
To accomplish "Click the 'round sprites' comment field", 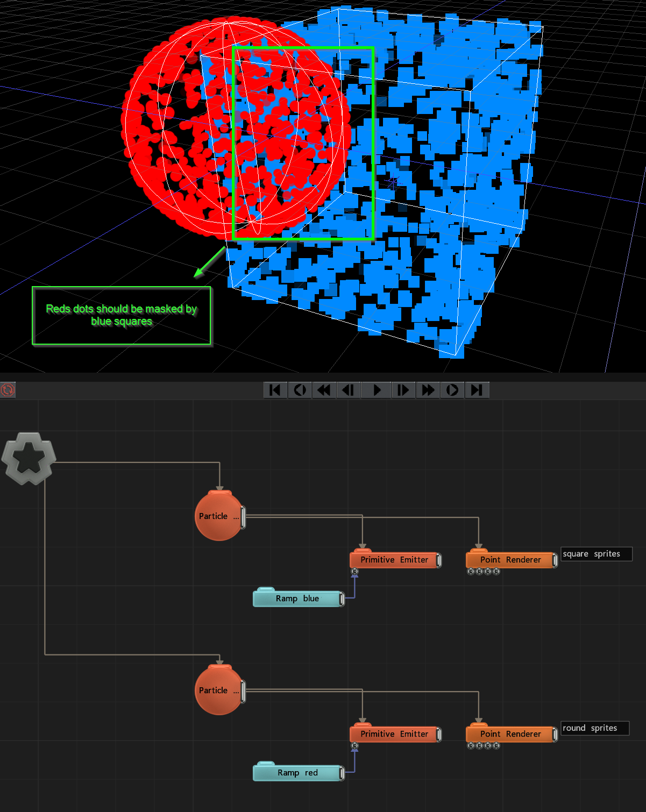I will pos(595,728).
